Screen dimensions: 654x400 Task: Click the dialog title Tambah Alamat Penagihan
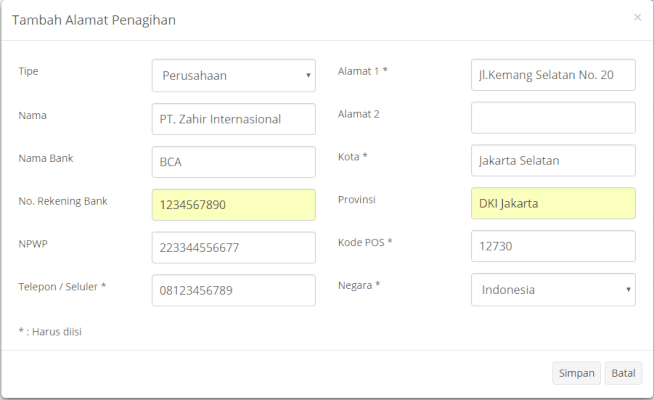coord(96,20)
